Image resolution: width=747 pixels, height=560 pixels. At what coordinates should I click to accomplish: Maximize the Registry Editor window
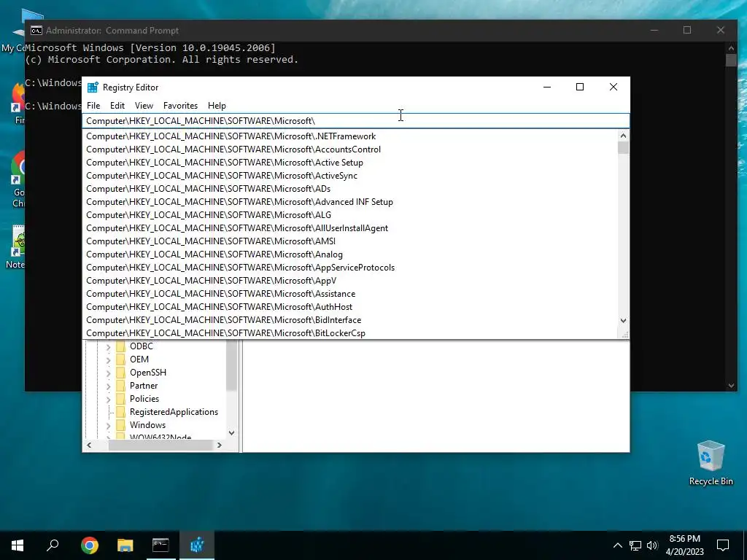pyautogui.click(x=580, y=87)
